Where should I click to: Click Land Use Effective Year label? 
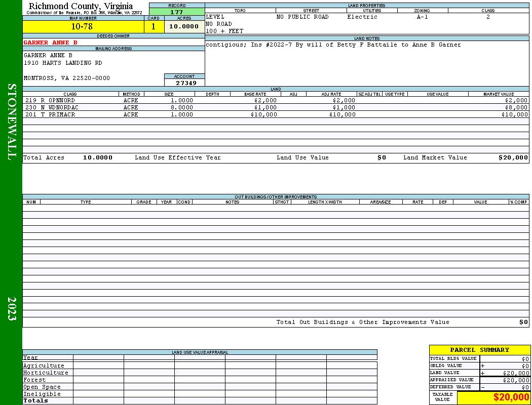[178, 157]
